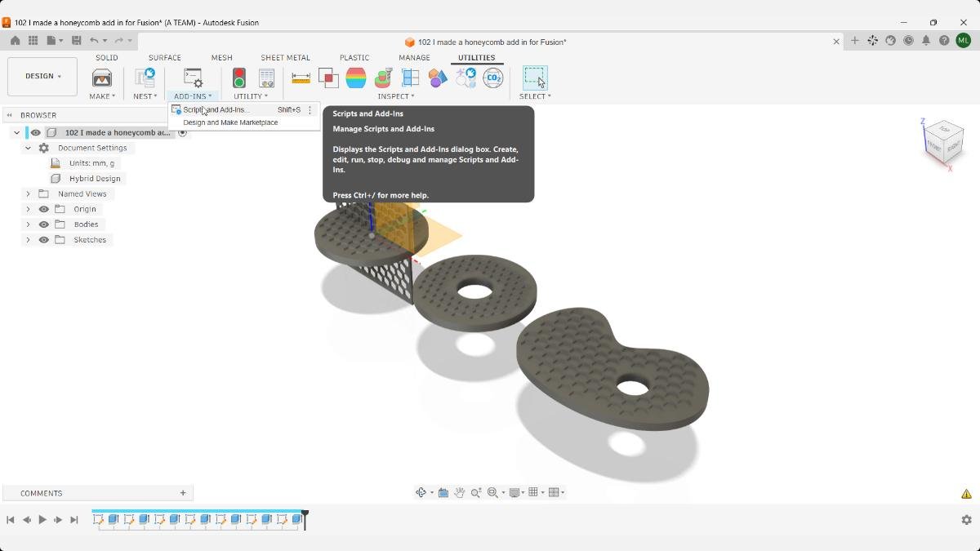Switch to the SHEET METAL tab
Screen dimensions: 980x551
click(x=285, y=58)
